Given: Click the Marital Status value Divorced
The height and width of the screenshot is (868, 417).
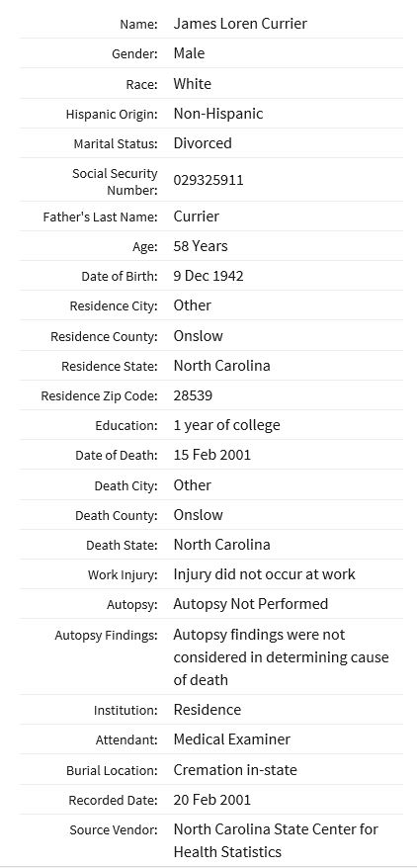Looking at the screenshot, I should (x=203, y=142).
